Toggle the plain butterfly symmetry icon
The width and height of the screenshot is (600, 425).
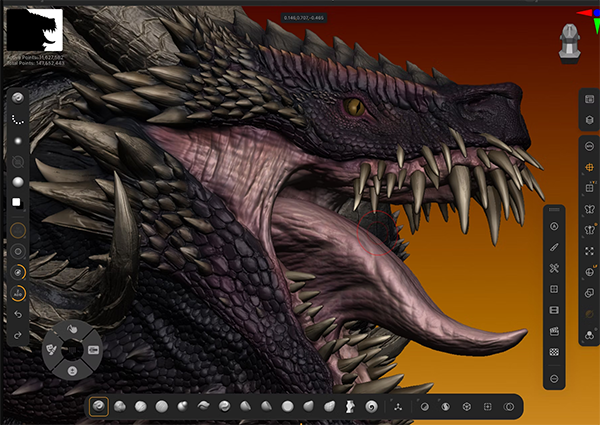coord(589,209)
